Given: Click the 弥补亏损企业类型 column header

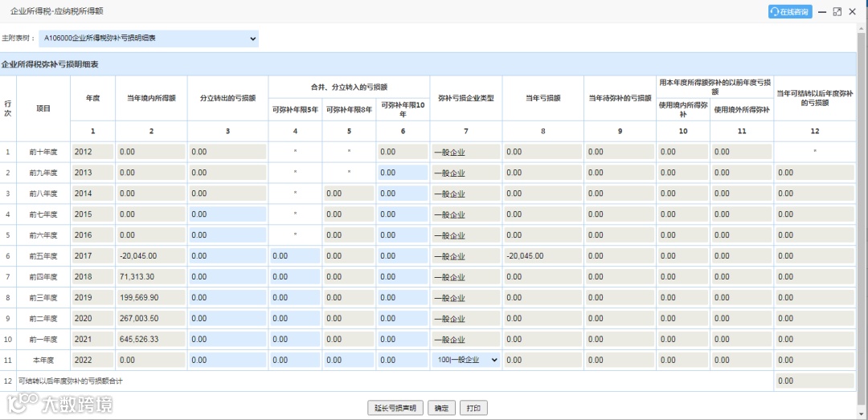Looking at the screenshot, I should coord(465,99).
